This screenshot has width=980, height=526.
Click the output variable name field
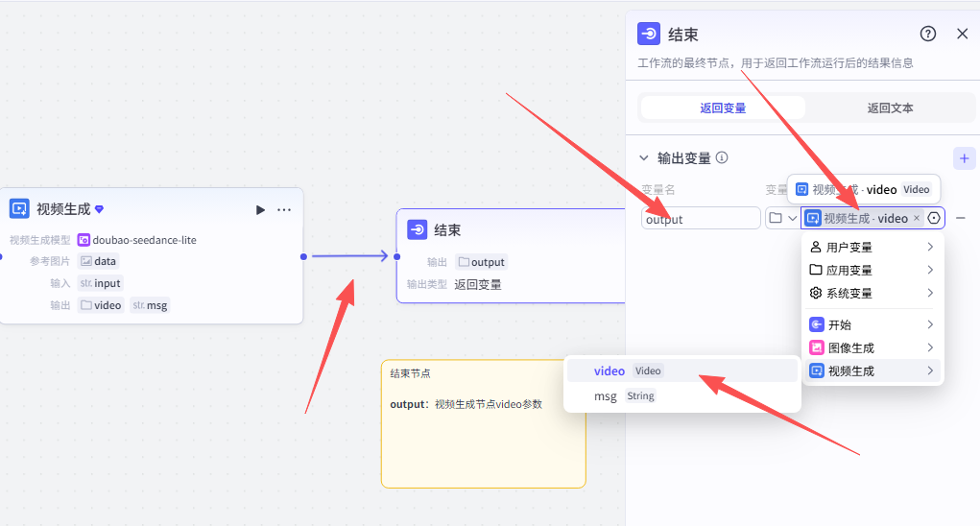click(x=700, y=219)
